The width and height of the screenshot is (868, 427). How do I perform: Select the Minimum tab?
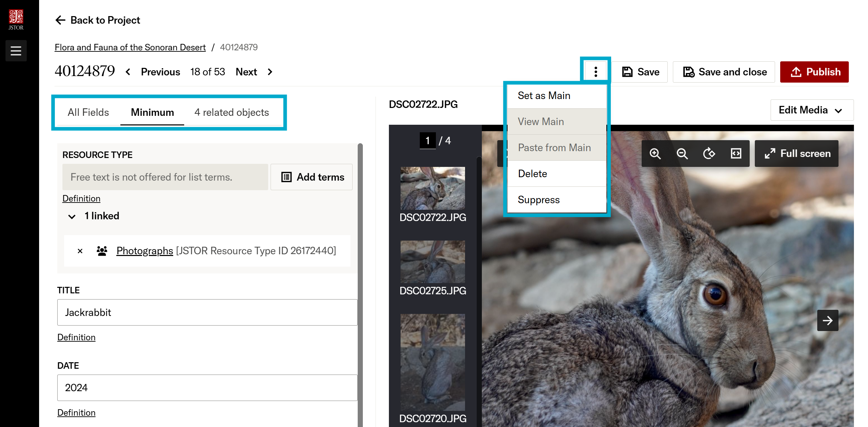(x=152, y=112)
